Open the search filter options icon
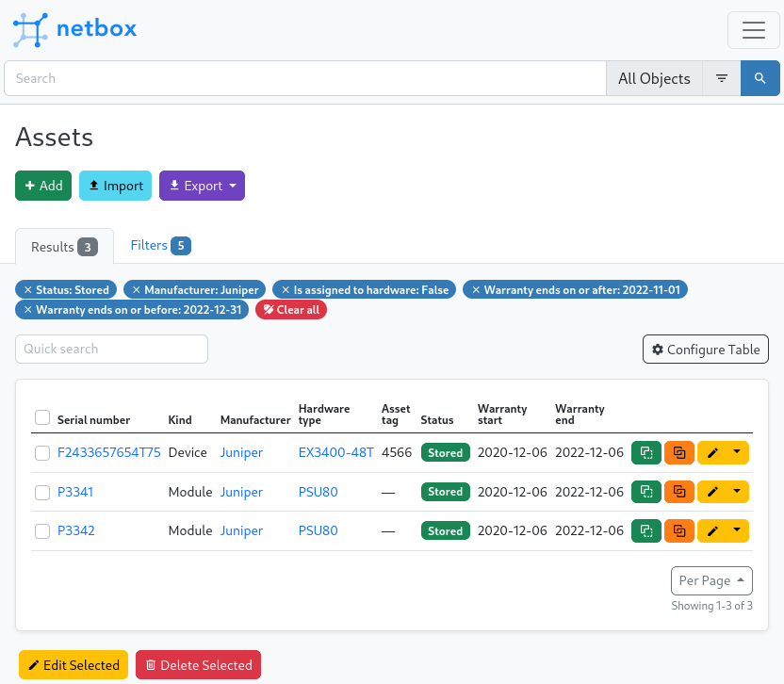The image size is (784, 684). (x=722, y=78)
